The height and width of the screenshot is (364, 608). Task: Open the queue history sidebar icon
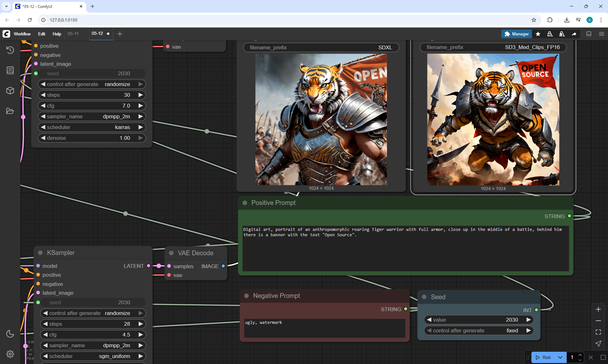[10, 50]
